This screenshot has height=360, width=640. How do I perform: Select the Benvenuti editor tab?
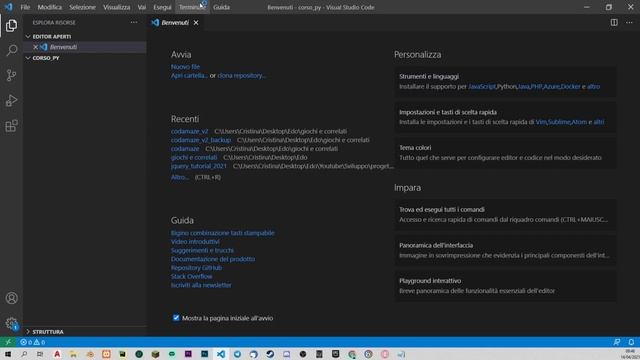[x=174, y=22]
